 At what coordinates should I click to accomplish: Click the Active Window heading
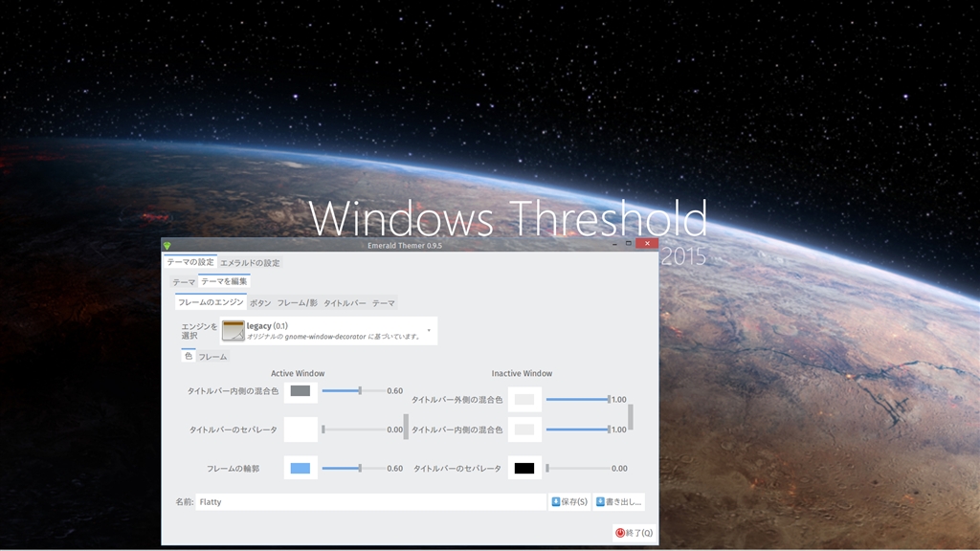[298, 374]
